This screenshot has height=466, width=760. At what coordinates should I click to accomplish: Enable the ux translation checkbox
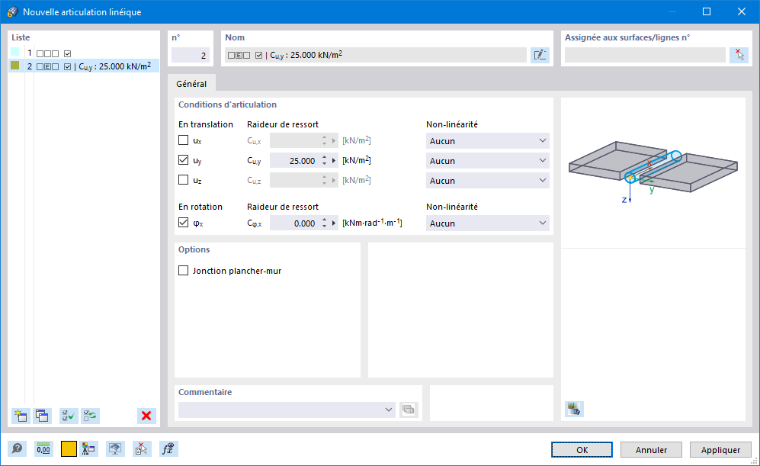click(x=183, y=140)
